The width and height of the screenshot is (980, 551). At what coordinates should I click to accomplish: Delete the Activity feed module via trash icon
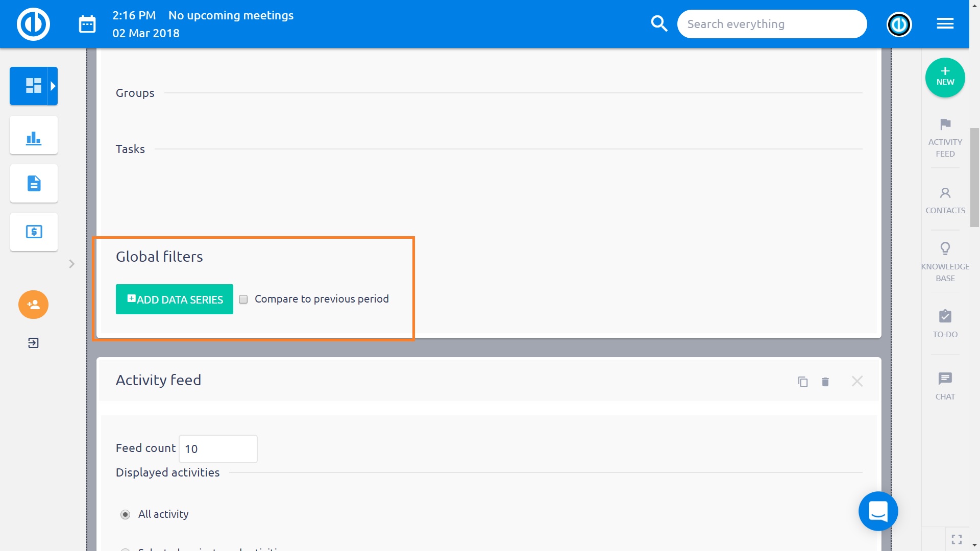click(825, 382)
